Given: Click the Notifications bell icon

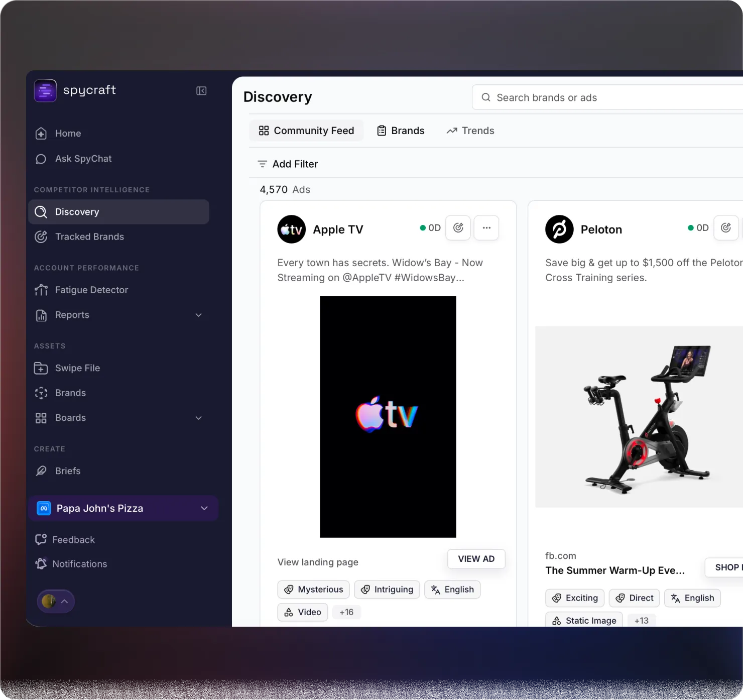Looking at the screenshot, I should [x=41, y=564].
